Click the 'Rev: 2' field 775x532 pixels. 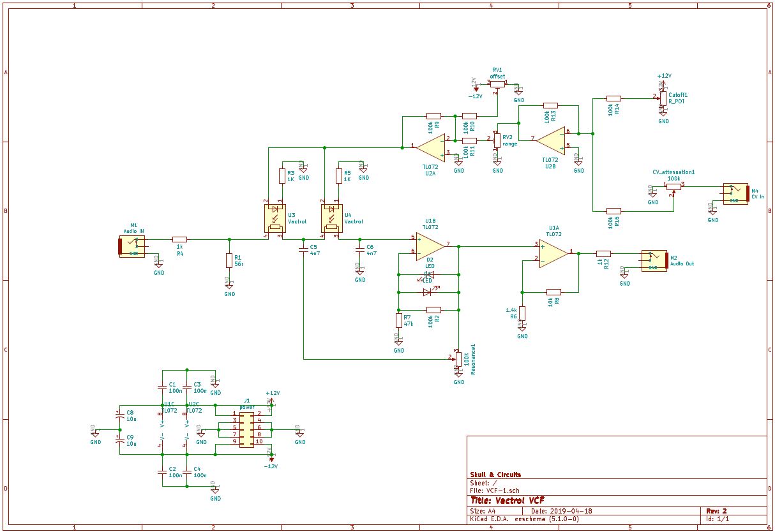[716, 511]
